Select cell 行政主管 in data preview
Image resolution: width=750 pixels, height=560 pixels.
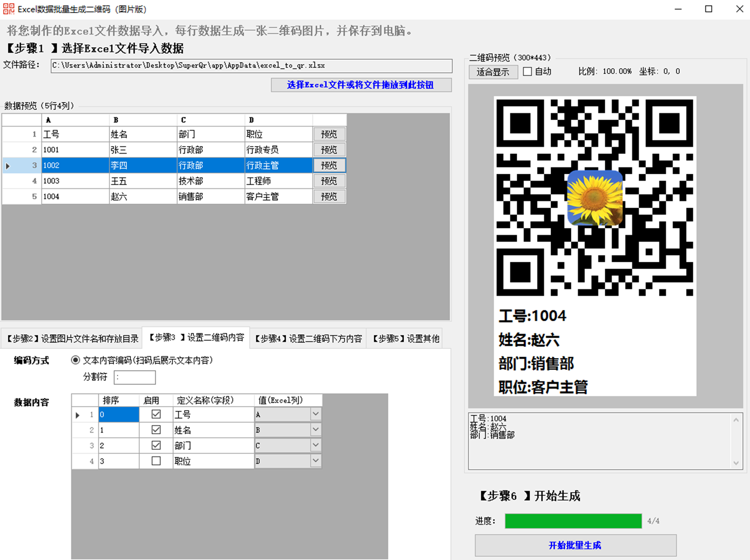click(x=278, y=166)
